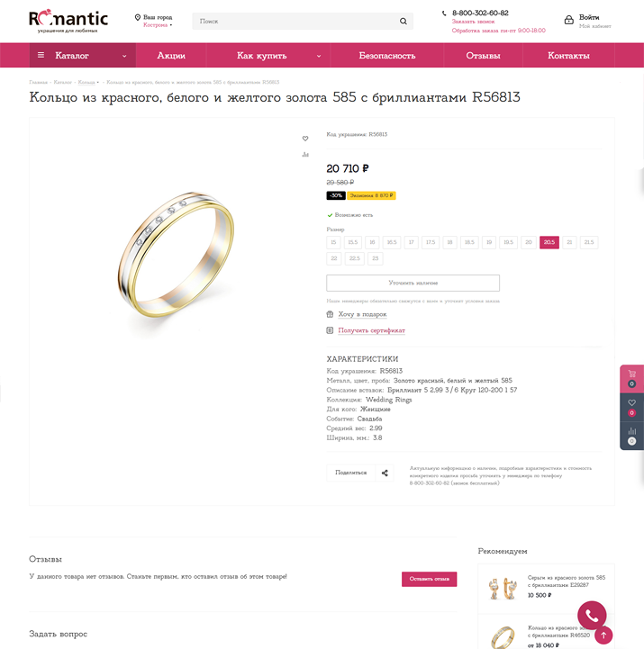Choose ring size 21.5
This screenshot has height=649, width=644.
(x=589, y=242)
